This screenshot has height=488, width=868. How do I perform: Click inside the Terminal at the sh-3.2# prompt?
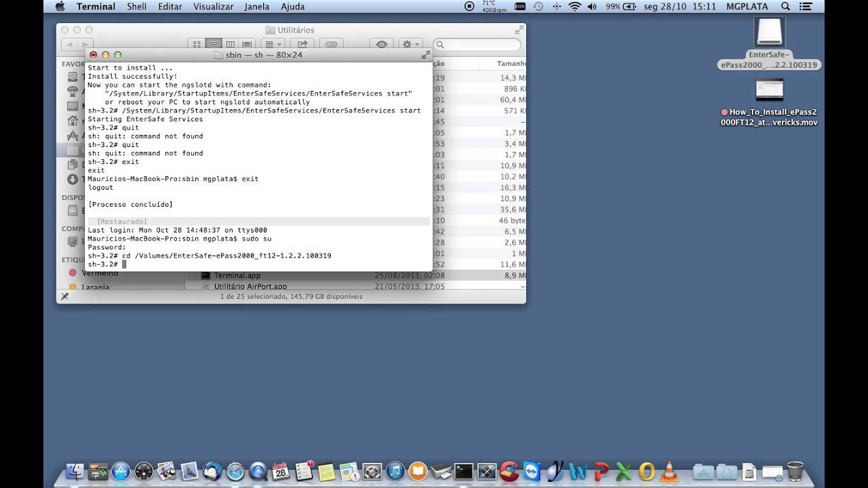125,264
